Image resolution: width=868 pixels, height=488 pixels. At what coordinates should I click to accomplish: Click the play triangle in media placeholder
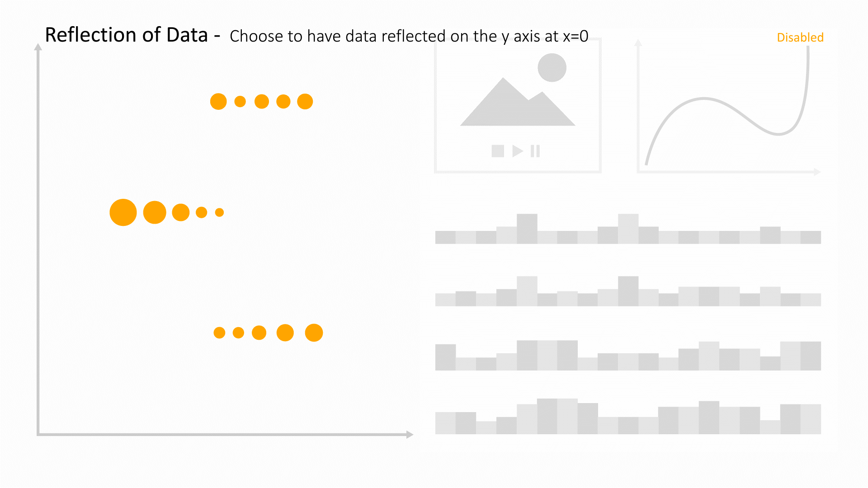pos(518,151)
